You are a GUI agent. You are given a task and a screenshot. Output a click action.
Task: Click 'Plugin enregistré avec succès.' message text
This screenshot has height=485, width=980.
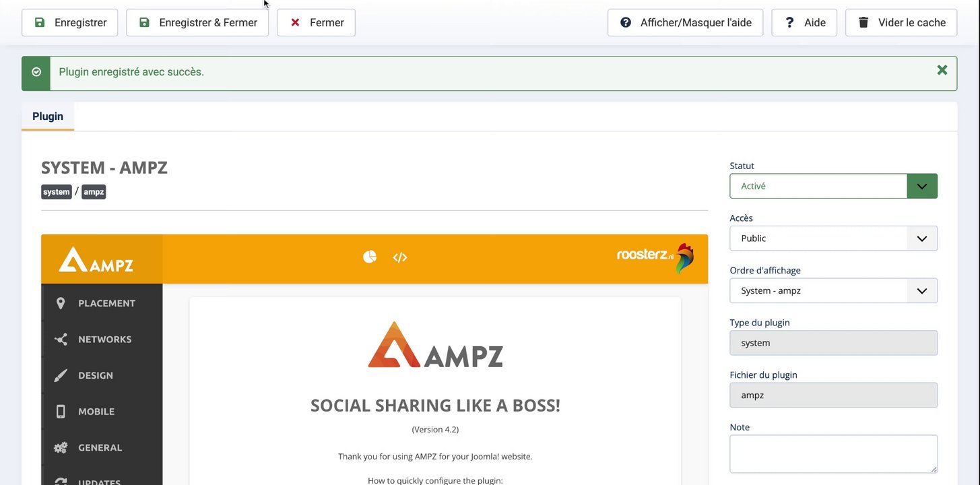(x=131, y=72)
